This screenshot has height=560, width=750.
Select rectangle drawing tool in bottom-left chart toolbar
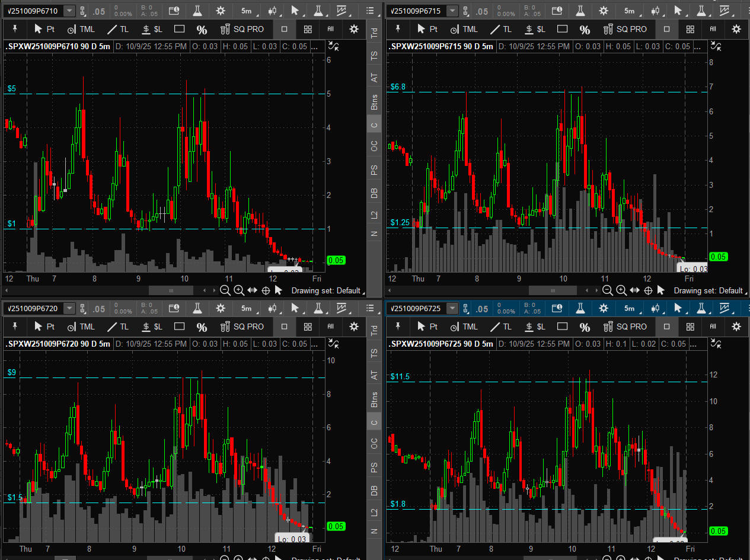pos(179,327)
